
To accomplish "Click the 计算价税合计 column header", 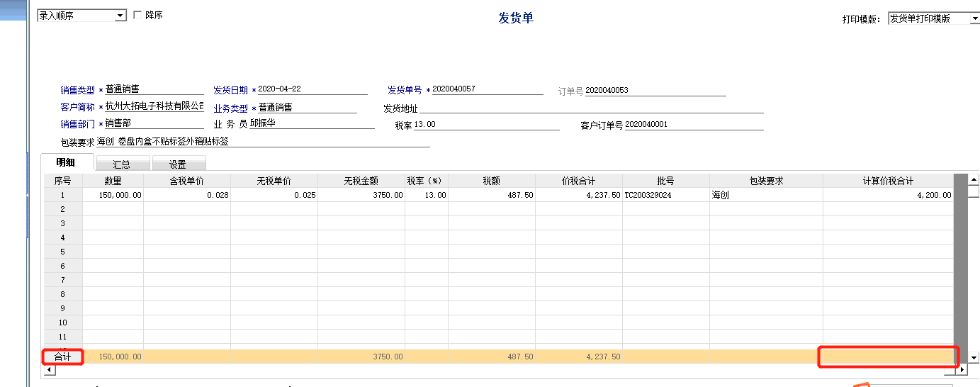I will [888, 181].
